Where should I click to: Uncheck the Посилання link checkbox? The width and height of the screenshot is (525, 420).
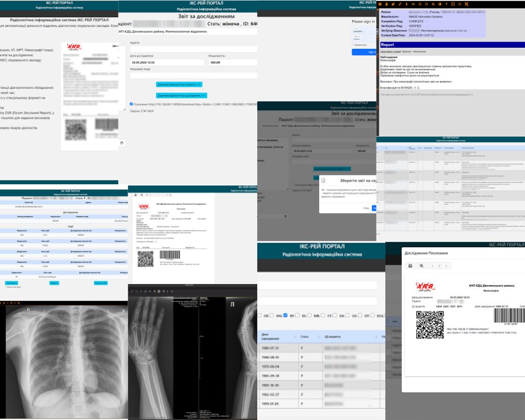(x=131, y=104)
